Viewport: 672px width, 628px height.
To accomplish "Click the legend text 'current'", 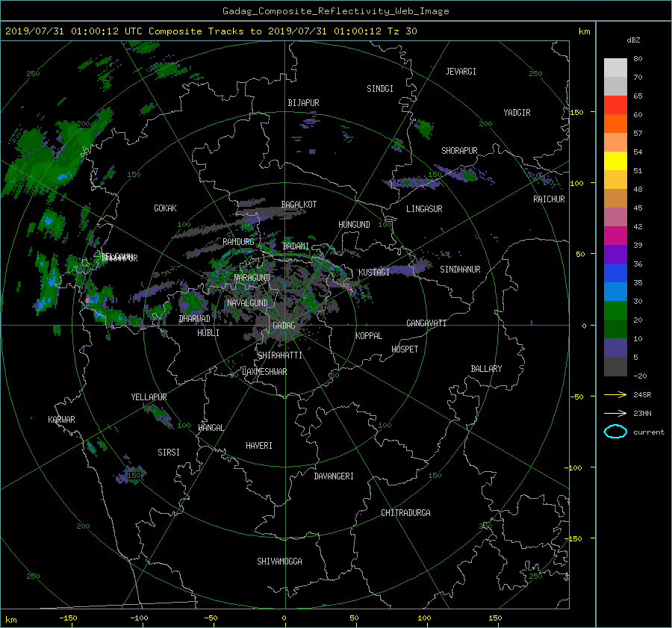I will [x=648, y=432].
